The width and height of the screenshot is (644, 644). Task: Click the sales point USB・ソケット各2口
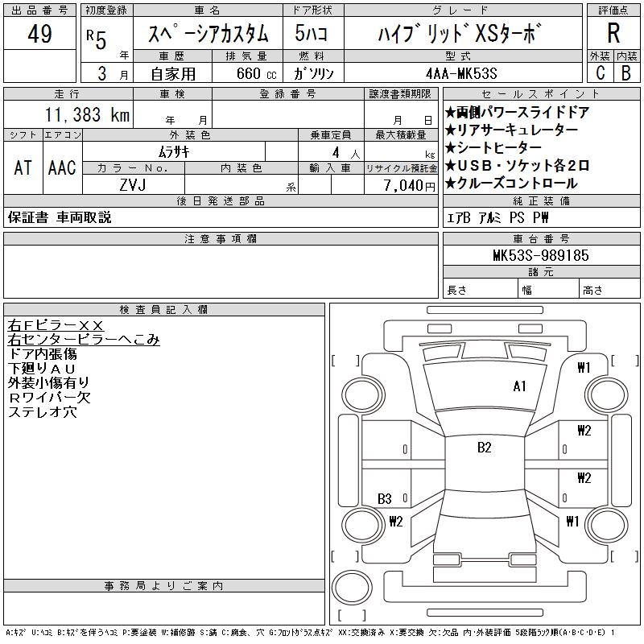[x=518, y=166]
